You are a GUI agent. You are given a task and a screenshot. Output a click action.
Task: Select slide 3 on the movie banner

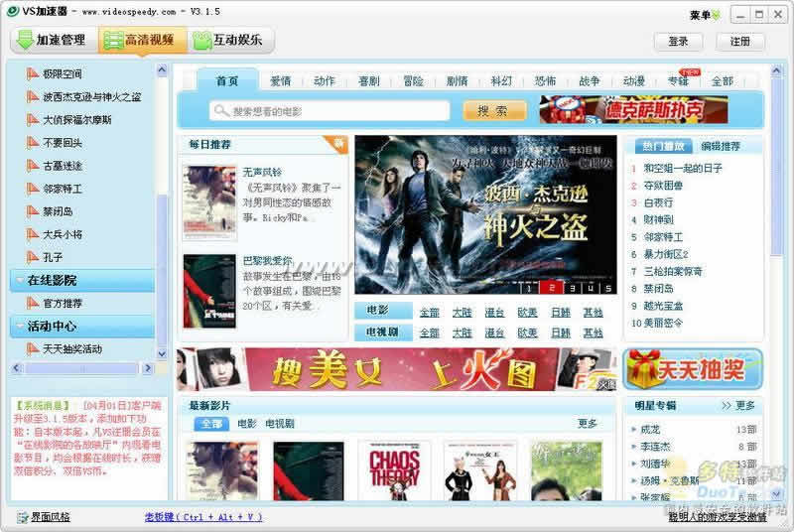pos(573,288)
